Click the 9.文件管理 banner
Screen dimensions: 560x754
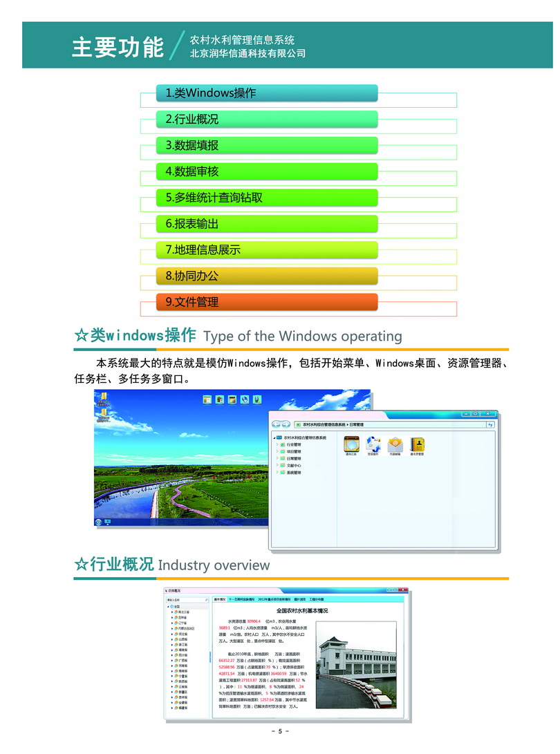(x=267, y=302)
